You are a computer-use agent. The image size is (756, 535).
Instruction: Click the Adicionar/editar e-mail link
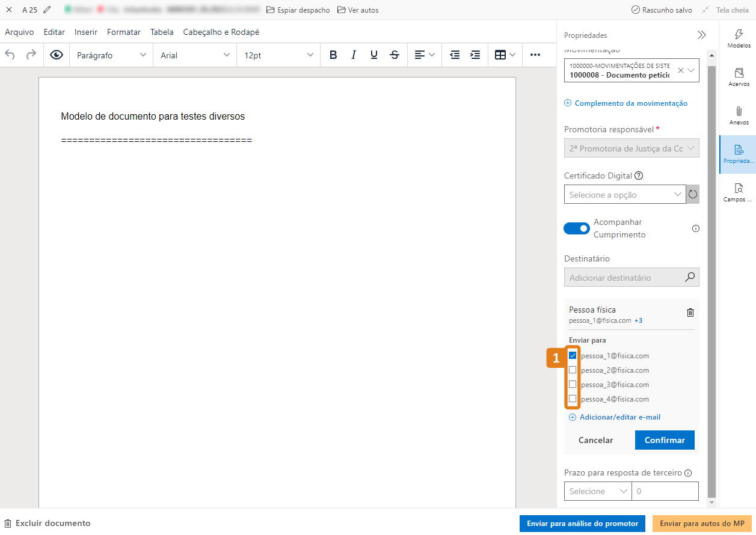pos(619,417)
